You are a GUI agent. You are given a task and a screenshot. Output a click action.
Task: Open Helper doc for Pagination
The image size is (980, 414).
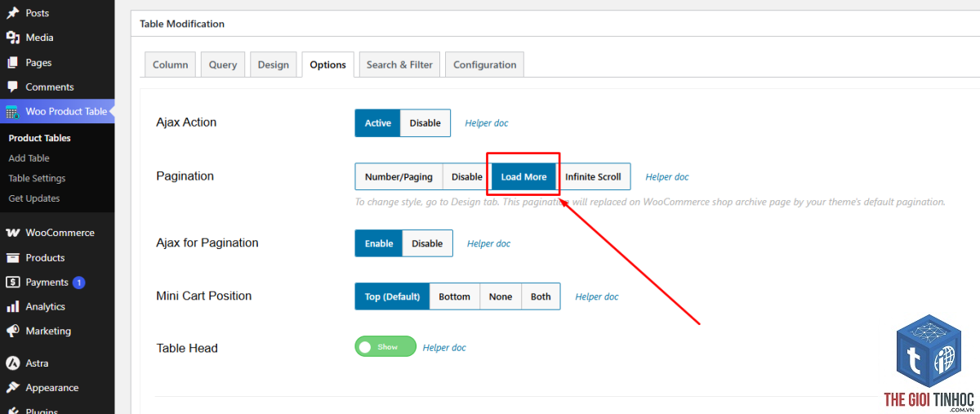click(667, 176)
